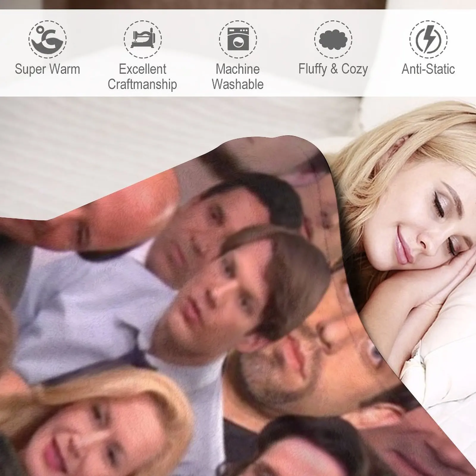Click the sewing machine craftsmanship icon
Viewport: 476px width, 476px height.
pyautogui.click(x=143, y=39)
